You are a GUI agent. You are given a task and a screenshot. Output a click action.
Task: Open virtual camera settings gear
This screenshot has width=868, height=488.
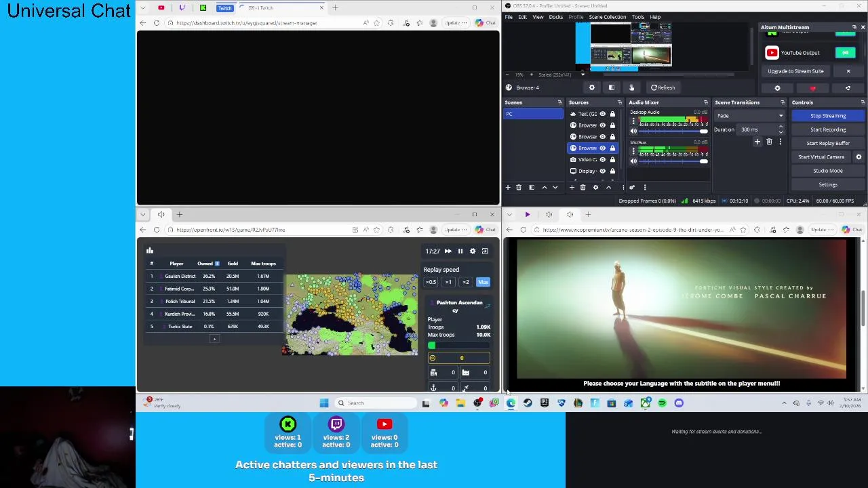tap(859, 157)
